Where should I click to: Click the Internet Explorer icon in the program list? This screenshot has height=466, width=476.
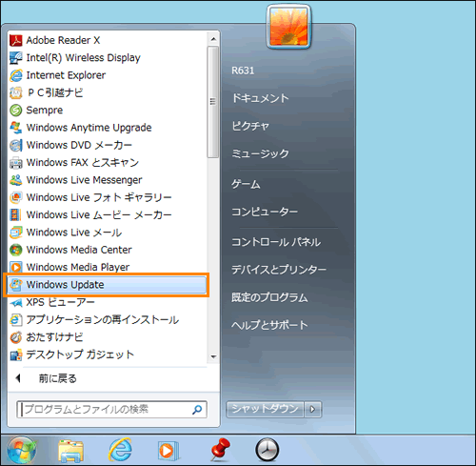click(16, 75)
